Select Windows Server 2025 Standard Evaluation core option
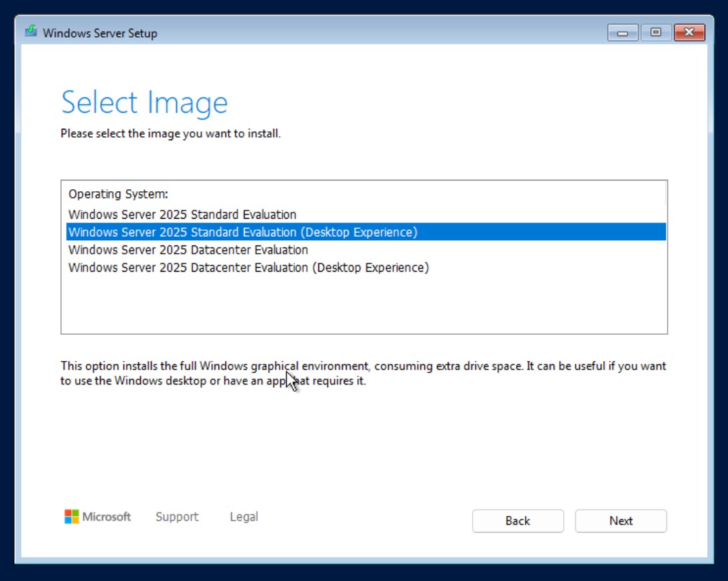The height and width of the screenshot is (581, 728). coord(182,215)
